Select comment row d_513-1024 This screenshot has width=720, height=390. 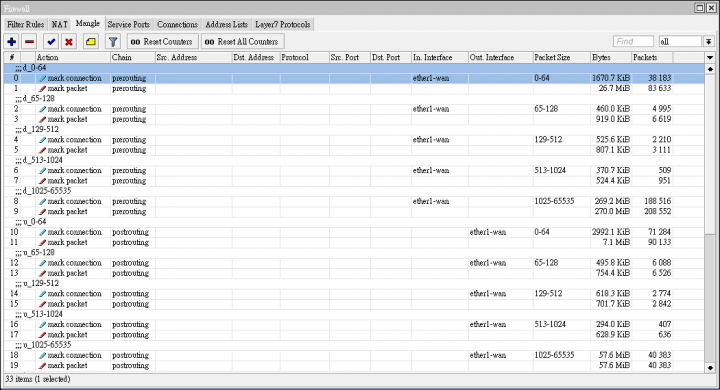(354, 160)
